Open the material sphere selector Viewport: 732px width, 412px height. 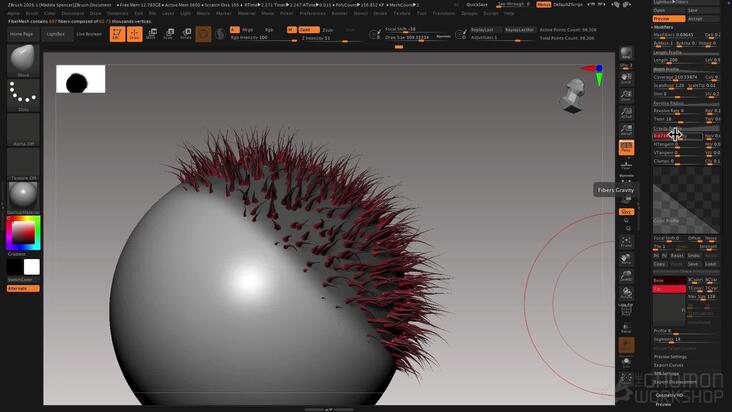[23, 197]
